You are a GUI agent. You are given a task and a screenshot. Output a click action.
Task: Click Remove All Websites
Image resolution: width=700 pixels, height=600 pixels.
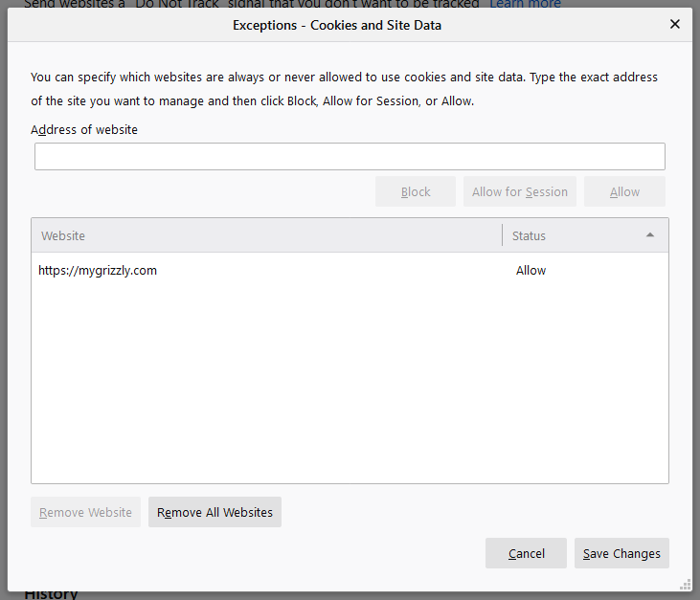point(215,512)
